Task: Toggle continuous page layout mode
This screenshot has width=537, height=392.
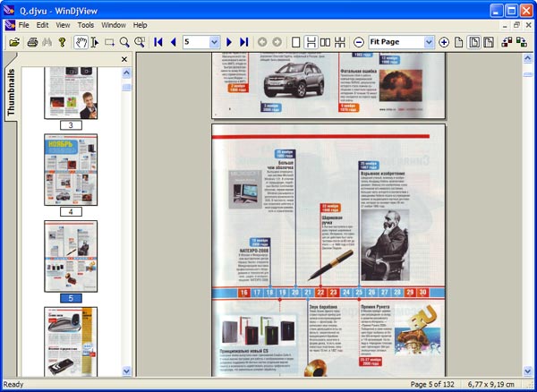Action: pyautogui.click(x=309, y=42)
